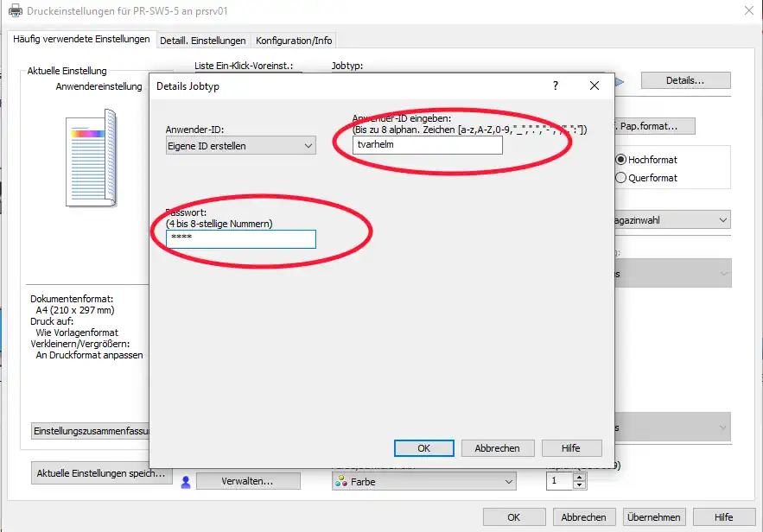
Task: Switch to the Detaill. Einstellungen tab
Action: 204,41
